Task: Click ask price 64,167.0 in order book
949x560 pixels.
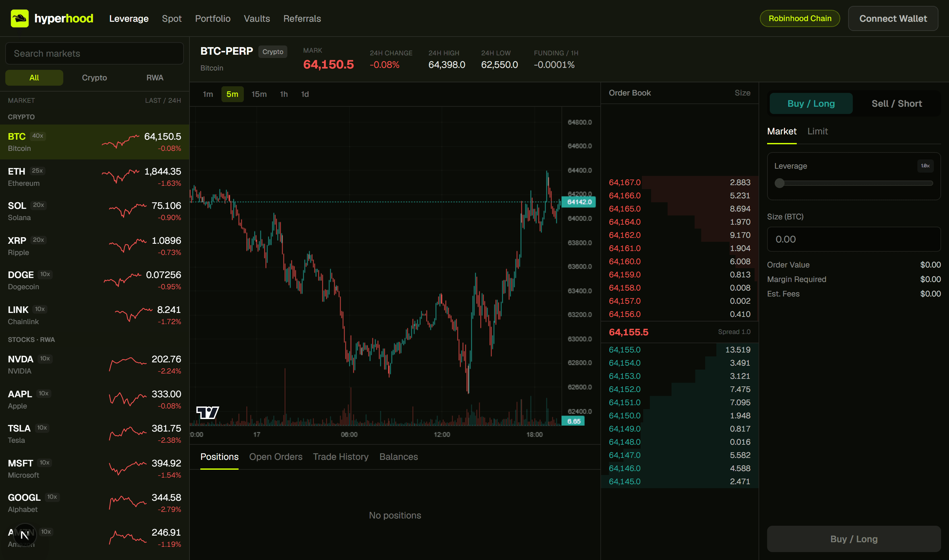Action: coord(624,182)
